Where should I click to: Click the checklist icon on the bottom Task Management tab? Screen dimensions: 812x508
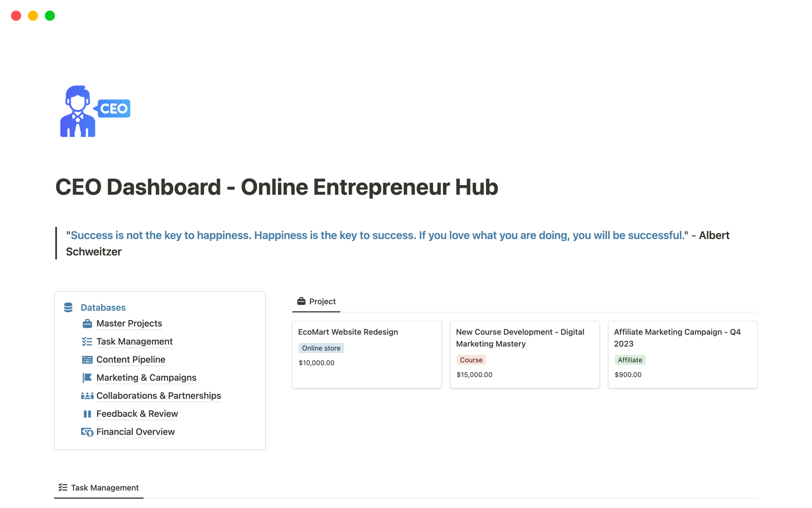coord(63,487)
